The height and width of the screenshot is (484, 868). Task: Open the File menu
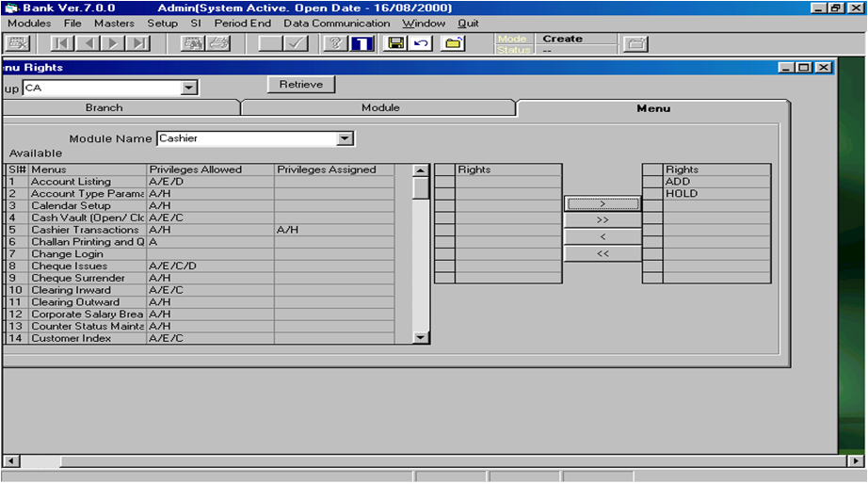pos(72,24)
